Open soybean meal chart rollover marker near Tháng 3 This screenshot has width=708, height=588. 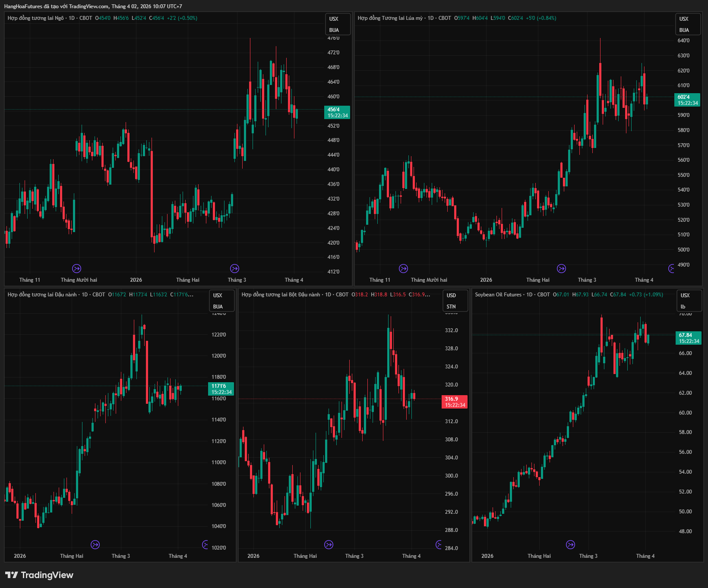pos(329,545)
